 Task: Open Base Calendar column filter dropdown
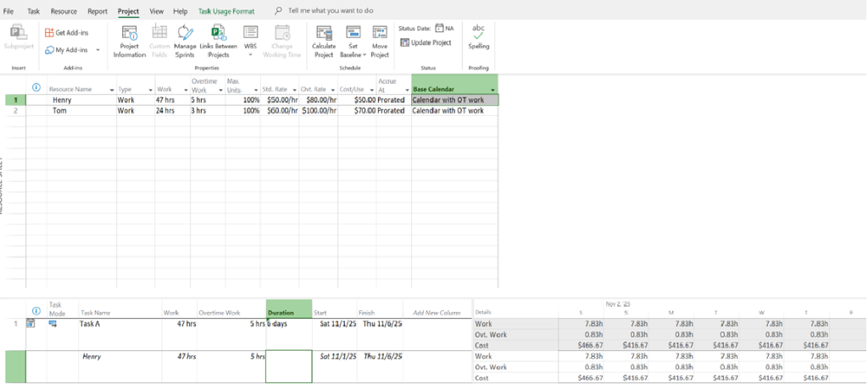492,90
